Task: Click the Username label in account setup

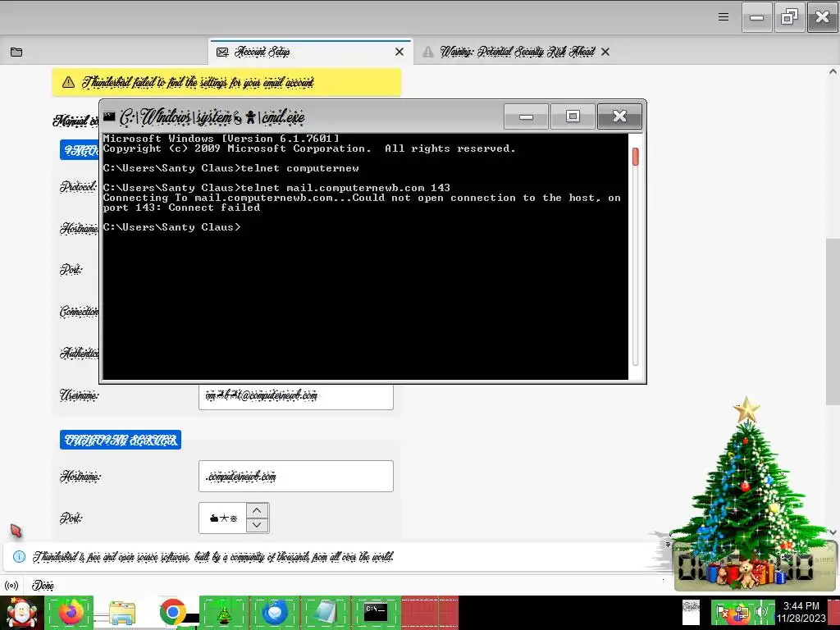Action: pyautogui.click(x=80, y=395)
